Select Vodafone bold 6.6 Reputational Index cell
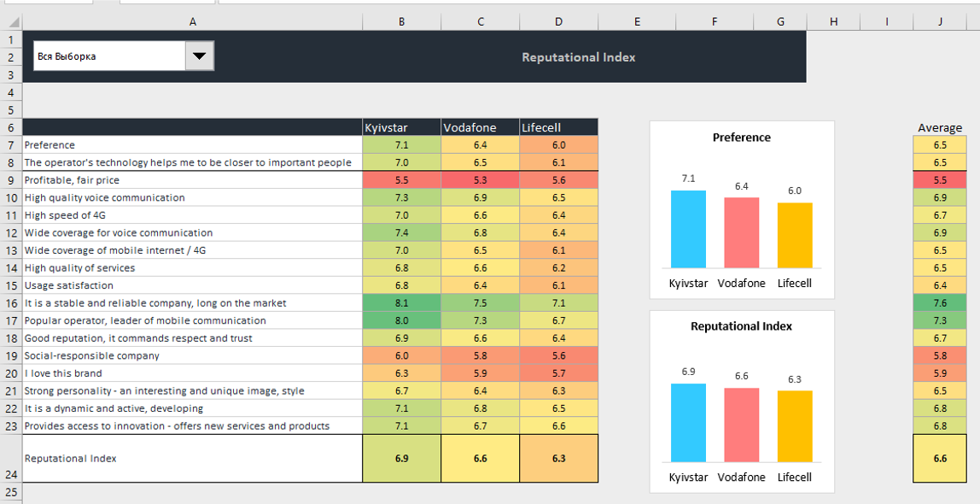This screenshot has width=980, height=504. pos(480,459)
